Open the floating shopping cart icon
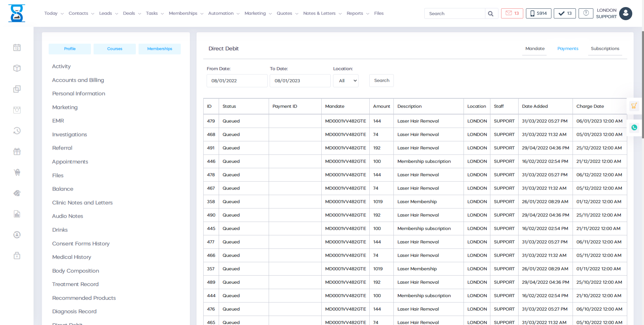The height and width of the screenshot is (325, 644). [x=634, y=106]
